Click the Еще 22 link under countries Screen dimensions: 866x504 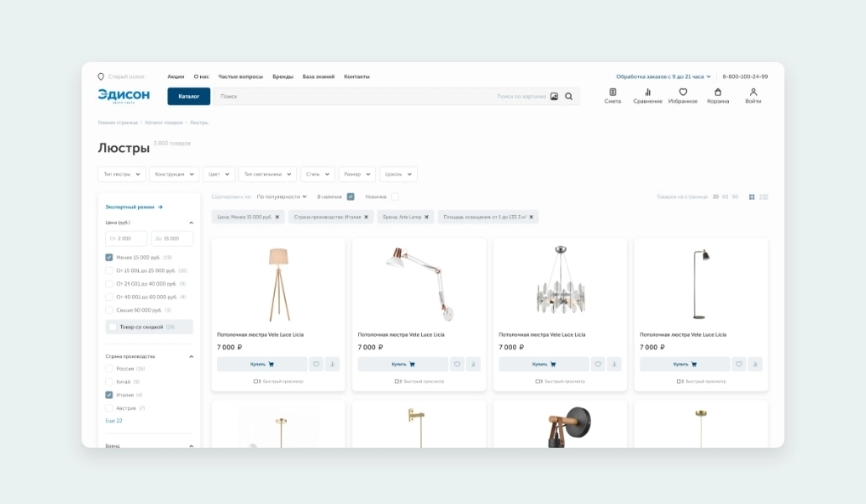point(114,420)
